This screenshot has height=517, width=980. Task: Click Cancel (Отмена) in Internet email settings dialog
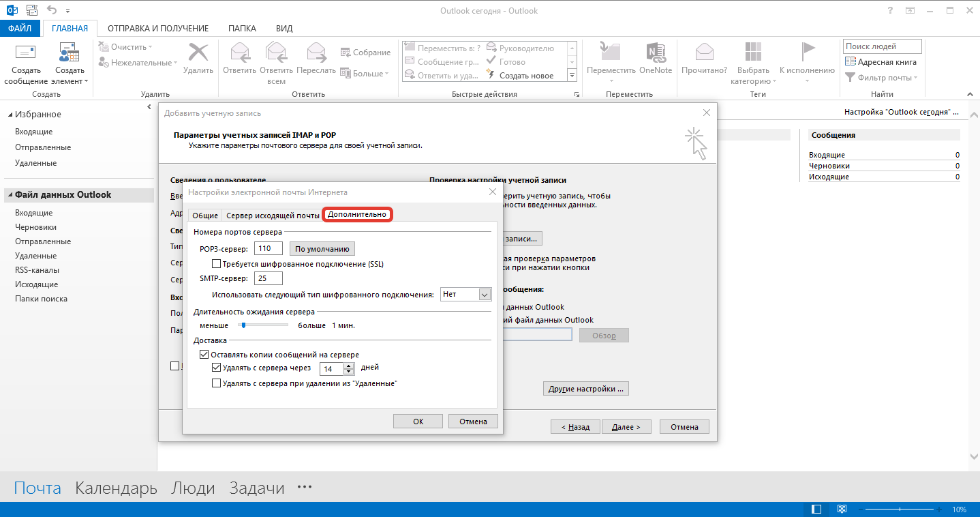point(473,422)
